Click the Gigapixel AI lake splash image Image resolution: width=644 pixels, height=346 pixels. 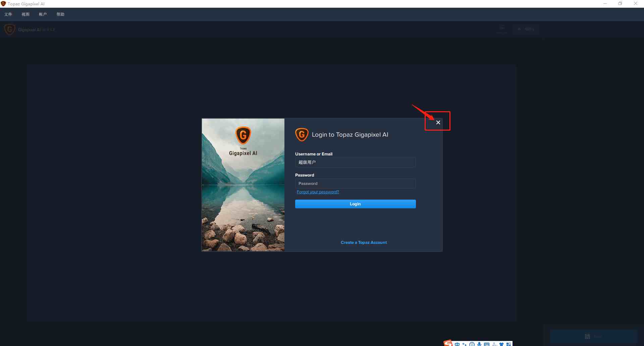[x=243, y=185]
